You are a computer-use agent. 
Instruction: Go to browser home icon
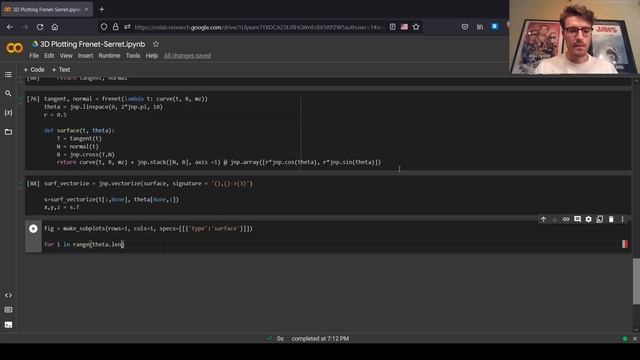click(x=55, y=27)
